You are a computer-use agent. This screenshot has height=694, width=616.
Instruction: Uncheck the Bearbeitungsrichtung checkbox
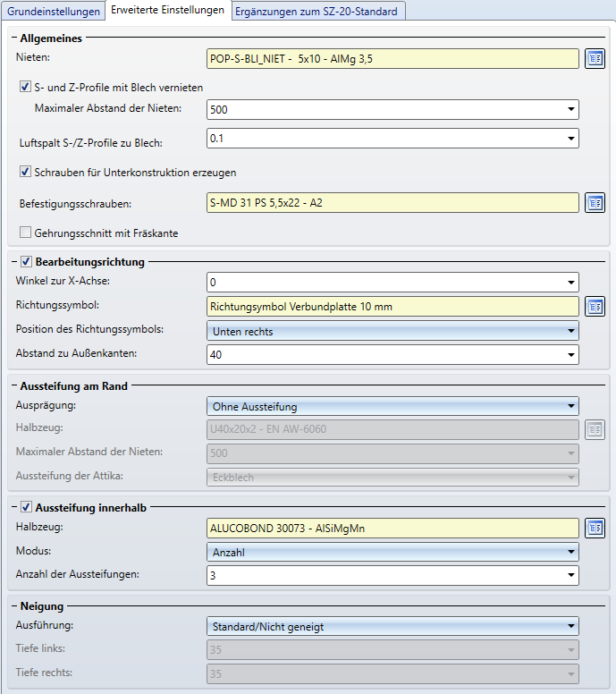[x=26, y=261]
